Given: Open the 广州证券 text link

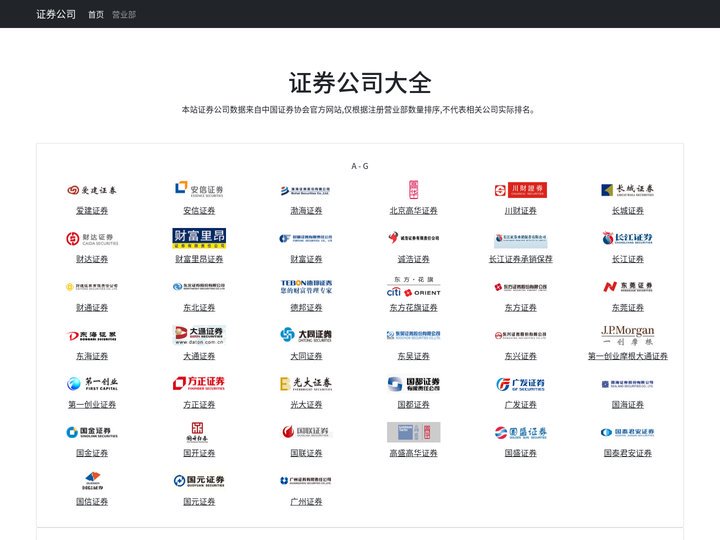Looking at the screenshot, I should point(306,501).
